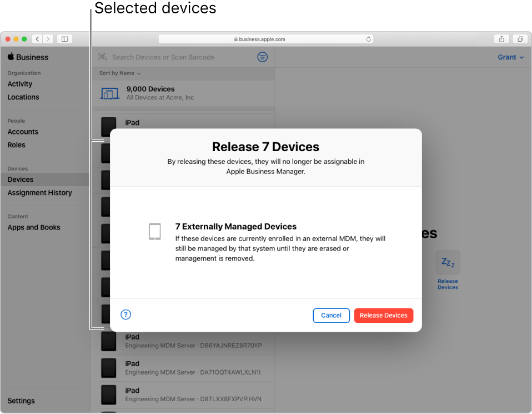The height and width of the screenshot is (414, 532).
Task: Click the all devices icon
Action: (109, 93)
